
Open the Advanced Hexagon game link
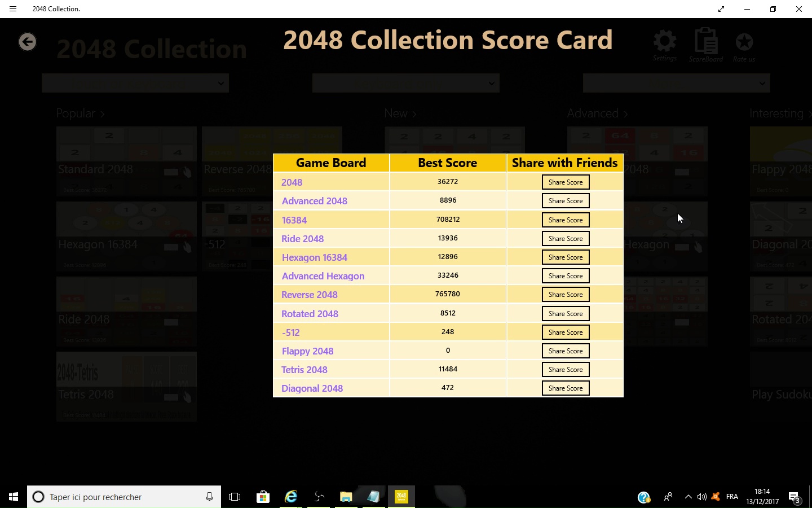click(x=323, y=276)
